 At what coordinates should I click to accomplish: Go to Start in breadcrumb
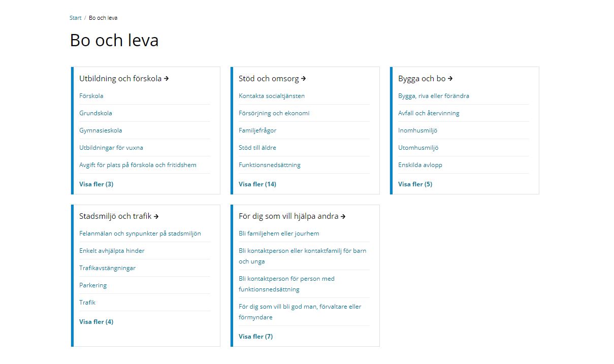75,18
